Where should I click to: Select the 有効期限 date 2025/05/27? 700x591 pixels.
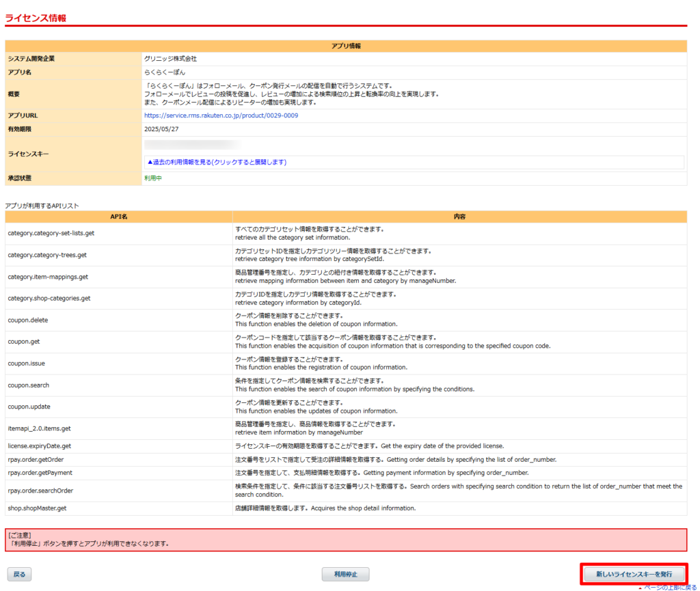[161, 128]
